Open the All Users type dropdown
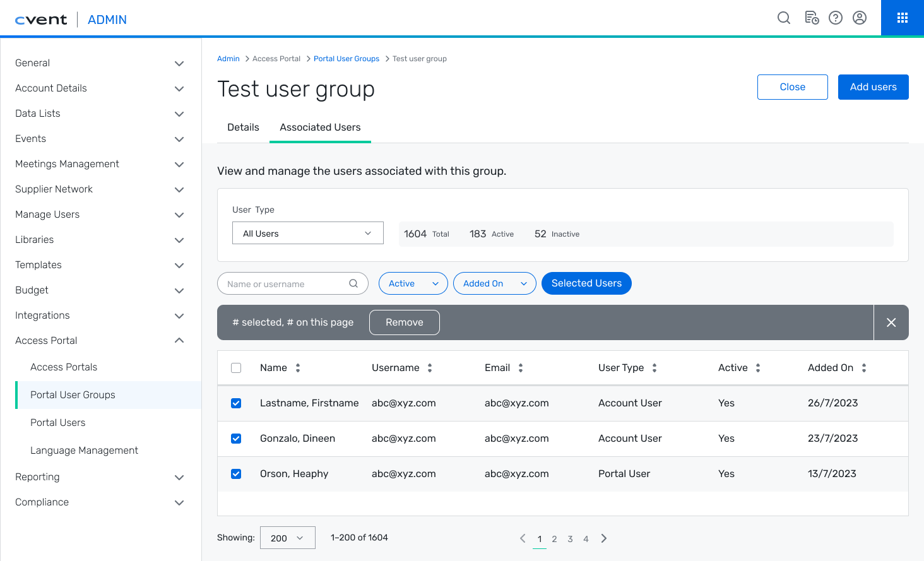 tap(308, 233)
